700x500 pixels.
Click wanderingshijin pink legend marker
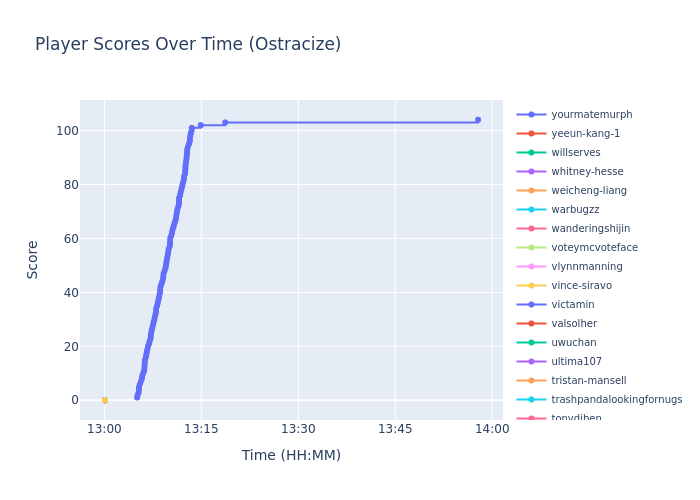[x=531, y=229]
